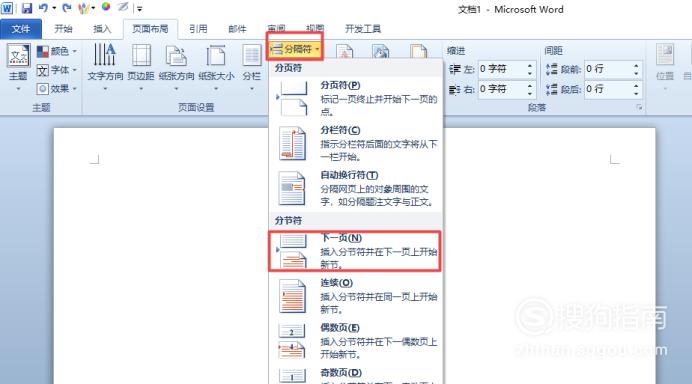692x384 pixels.
Task: Click the Position (位置) icon
Action: click(665, 55)
